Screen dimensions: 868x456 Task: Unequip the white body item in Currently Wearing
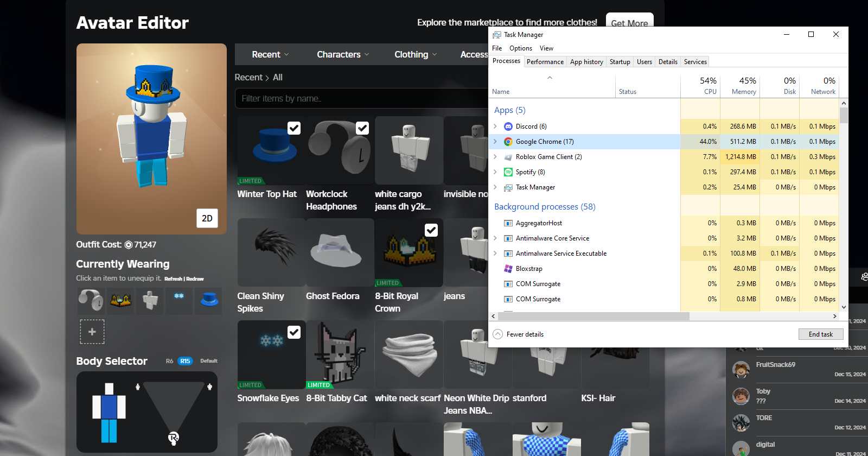(150, 301)
